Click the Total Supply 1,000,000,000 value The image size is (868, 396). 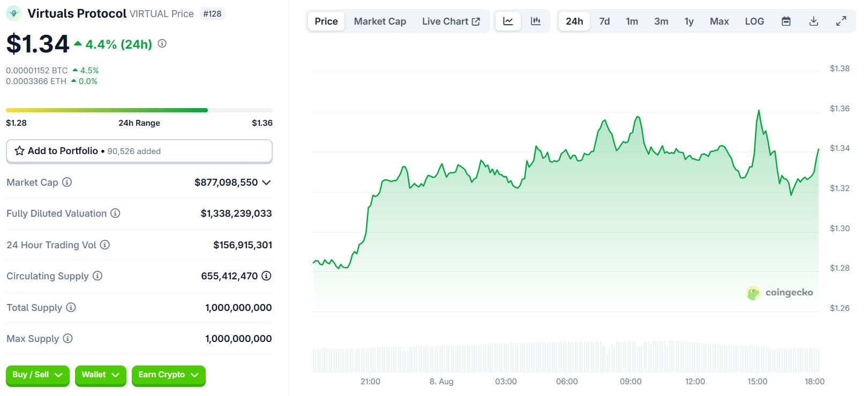(x=238, y=308)
